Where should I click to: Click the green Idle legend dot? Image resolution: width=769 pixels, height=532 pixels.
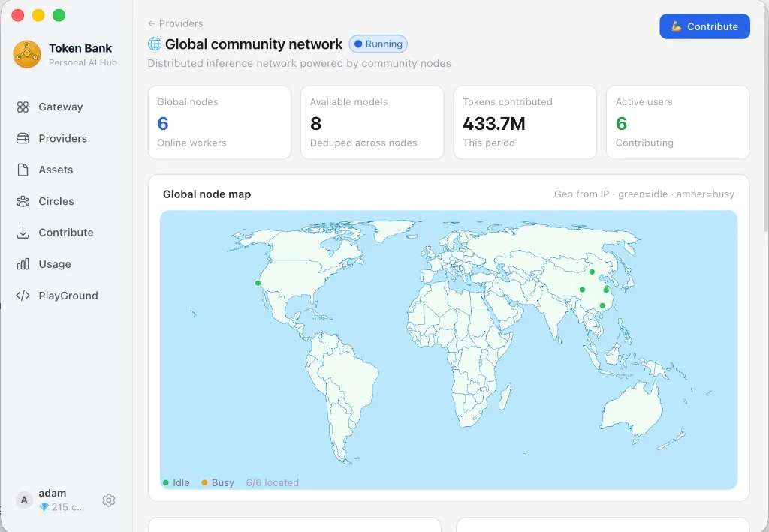point(166,483)
